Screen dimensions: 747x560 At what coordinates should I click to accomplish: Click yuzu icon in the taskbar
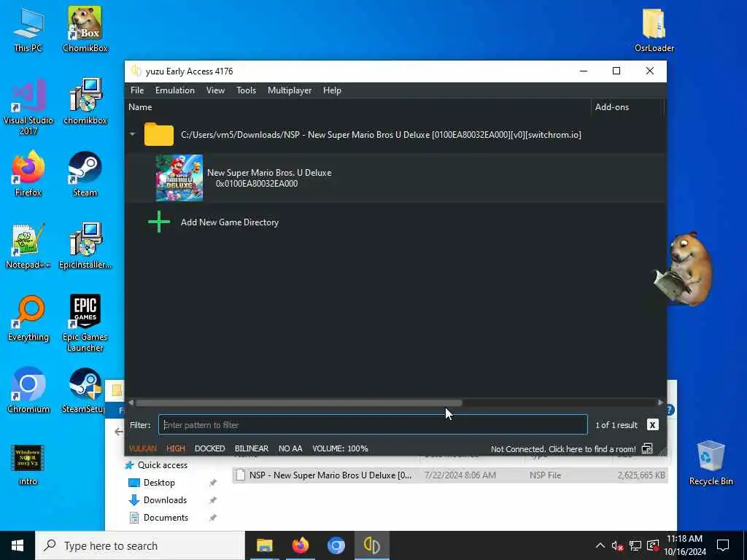(371, 545)
